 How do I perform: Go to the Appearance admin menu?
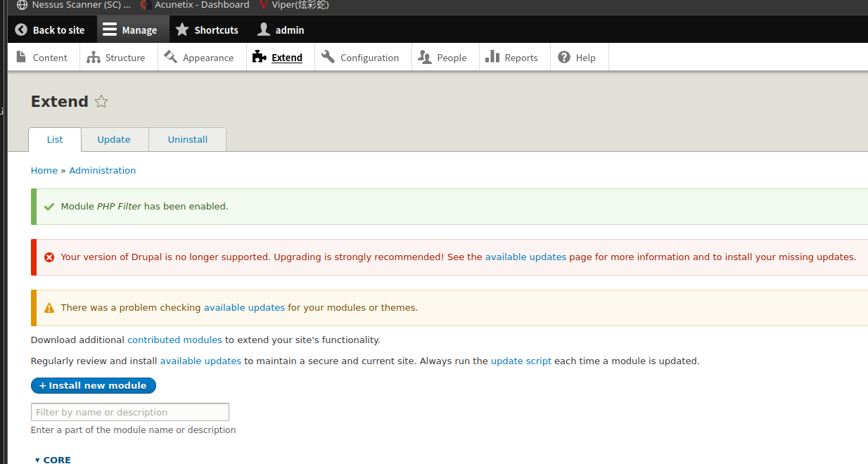click(x=208, y=58)
